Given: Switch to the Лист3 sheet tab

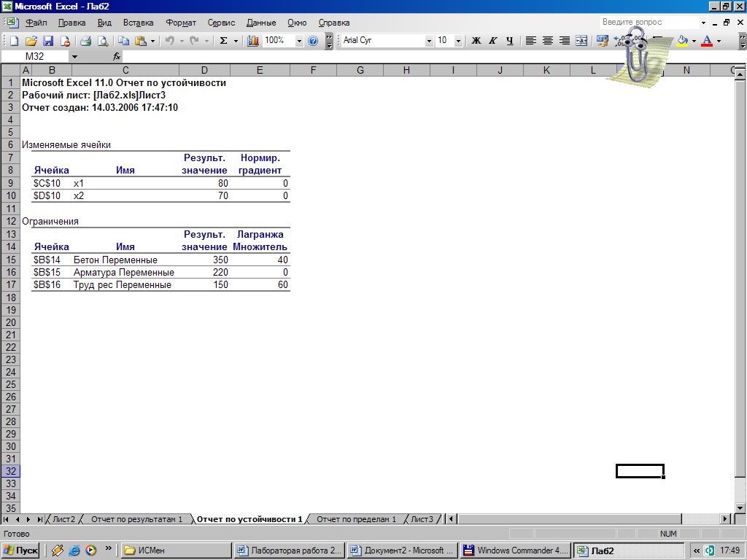Looking at the screenshot, I should coord(422,519).
